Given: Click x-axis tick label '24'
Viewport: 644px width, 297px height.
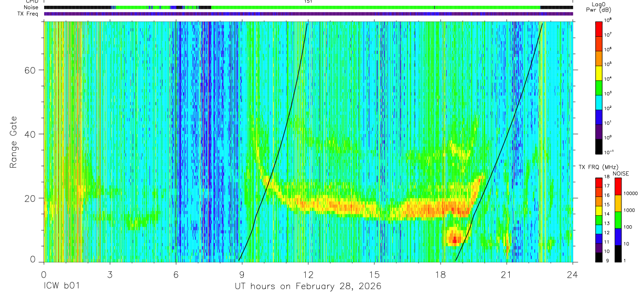Looking at the screenshot, I should point(573,274).
